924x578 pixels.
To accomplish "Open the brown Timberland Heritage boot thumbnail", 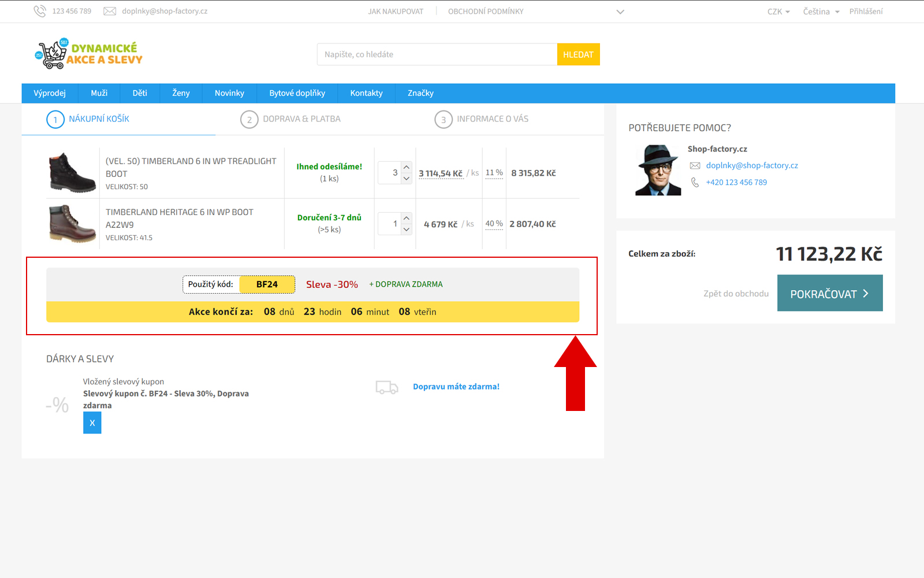I will (72, 224).
